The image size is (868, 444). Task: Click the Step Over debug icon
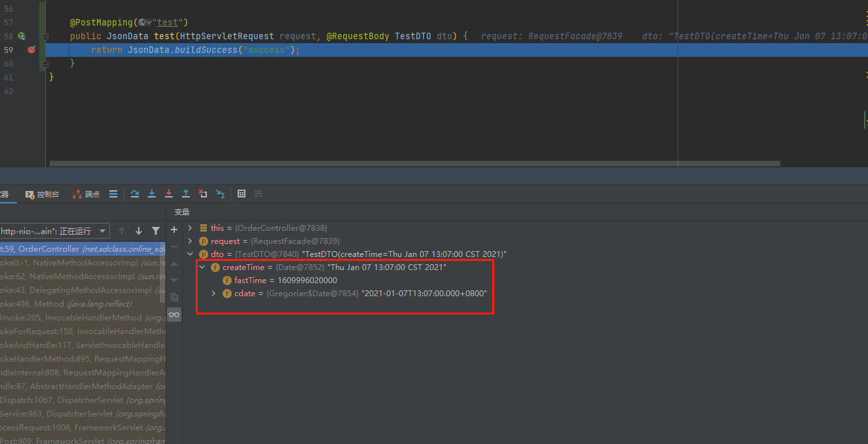[135, 194]
